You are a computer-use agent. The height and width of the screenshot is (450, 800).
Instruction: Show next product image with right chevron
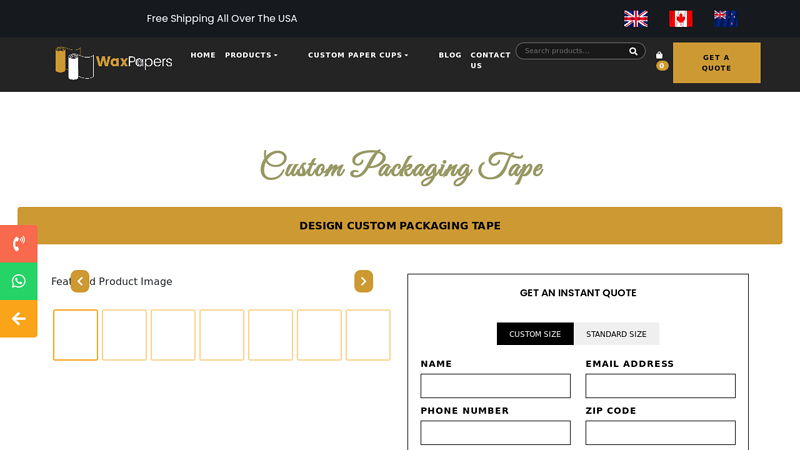364,281
